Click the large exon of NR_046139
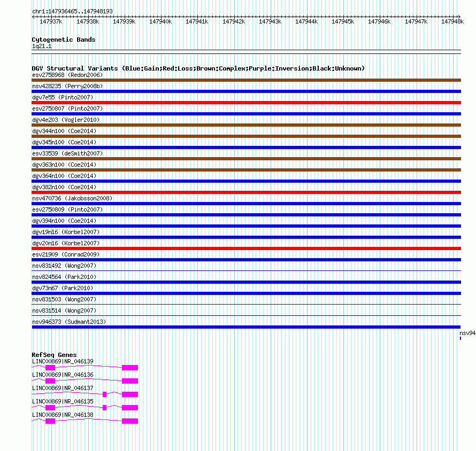Viewport: 476px width, 451px height. [130, 368]
